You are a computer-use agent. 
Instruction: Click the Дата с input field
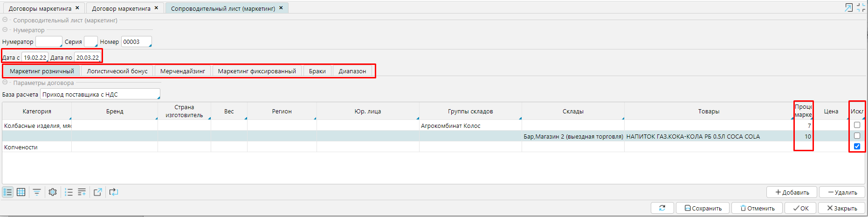click(35, 57)
